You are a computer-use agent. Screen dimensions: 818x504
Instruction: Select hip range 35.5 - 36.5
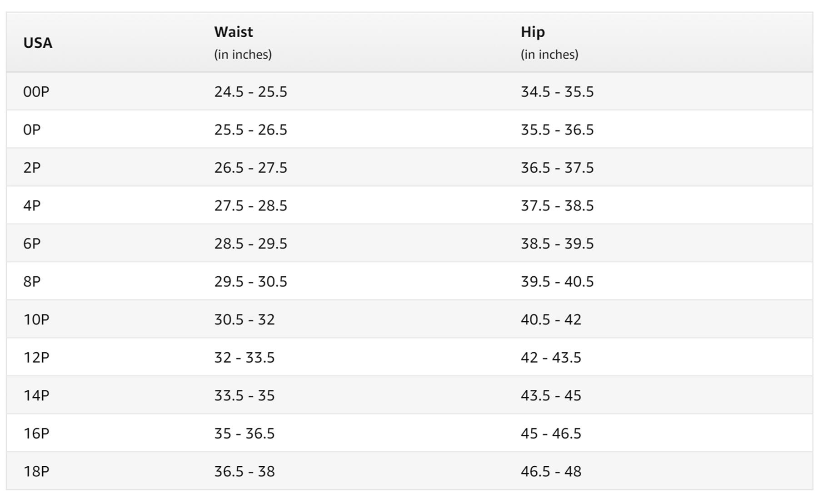point(557,130)
